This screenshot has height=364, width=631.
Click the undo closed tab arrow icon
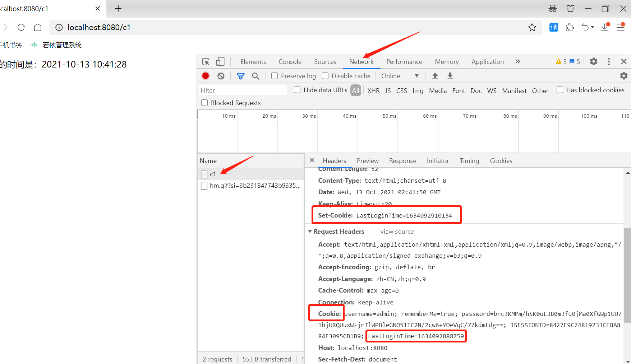pos(585,27)
